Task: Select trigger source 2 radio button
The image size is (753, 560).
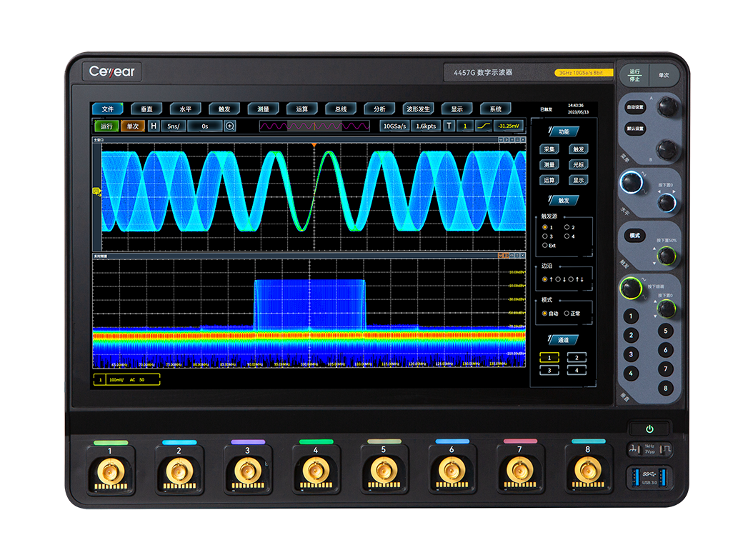Action: 567,227
